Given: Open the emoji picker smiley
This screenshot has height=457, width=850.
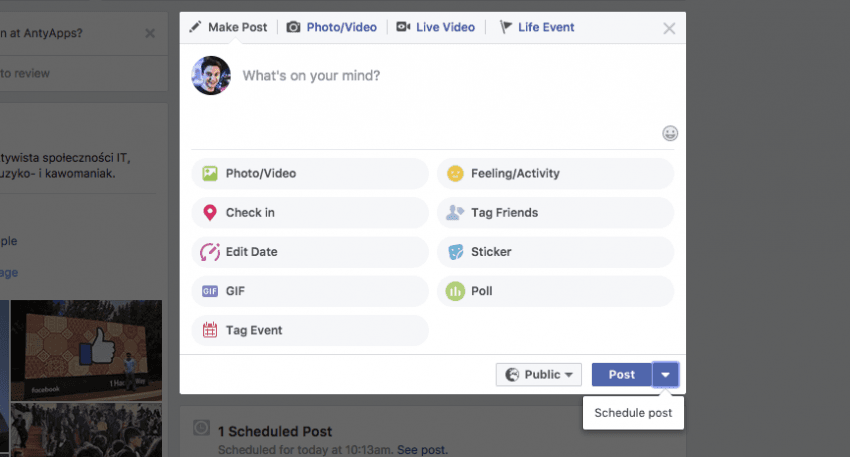Looking at the screenshot, I should (670, 133).
